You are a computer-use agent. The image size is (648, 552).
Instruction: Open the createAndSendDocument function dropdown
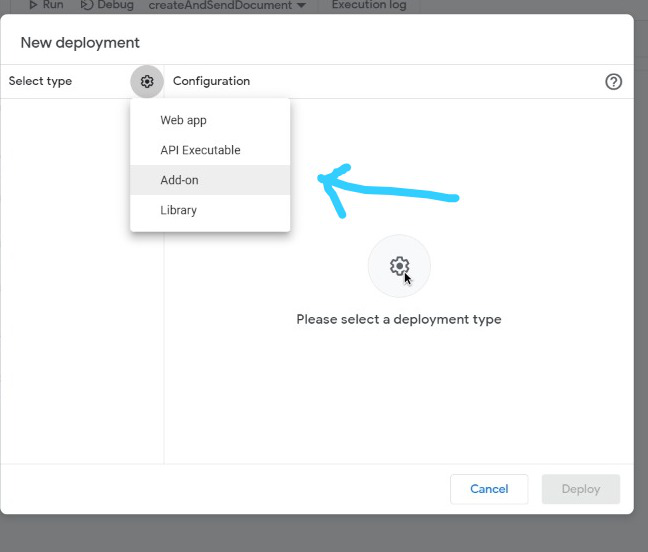[x=227, y=5]
